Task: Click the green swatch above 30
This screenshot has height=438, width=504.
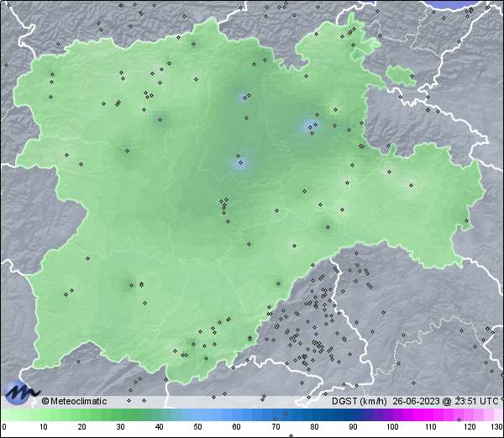Action: click(120, 415)
